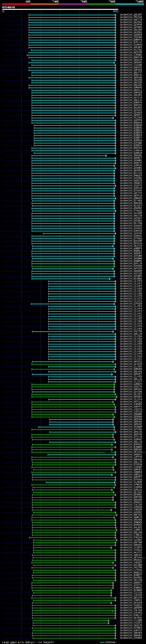Select hit label UniRef100_Q181T8
Image resolution: width=146 pixels, height=644 pixels.
click(131, 625)
